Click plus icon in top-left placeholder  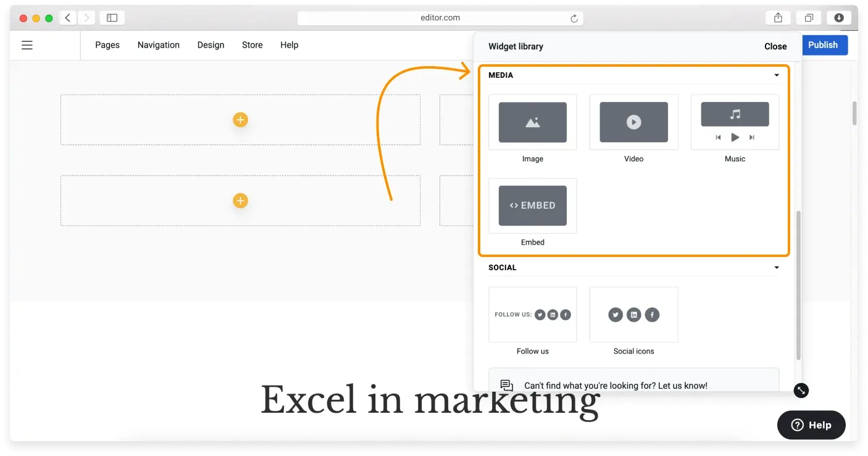click(240, 120)
